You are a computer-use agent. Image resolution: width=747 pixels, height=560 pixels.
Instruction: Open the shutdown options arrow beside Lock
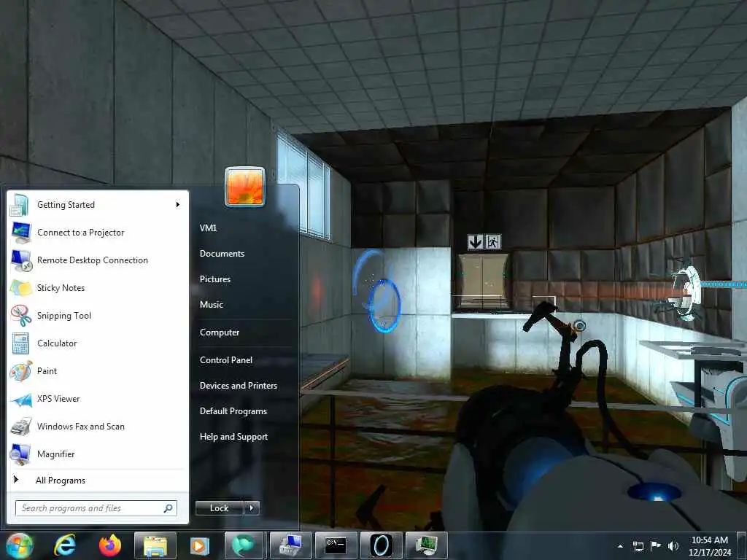pyautogui.click(x=252, y=508)
